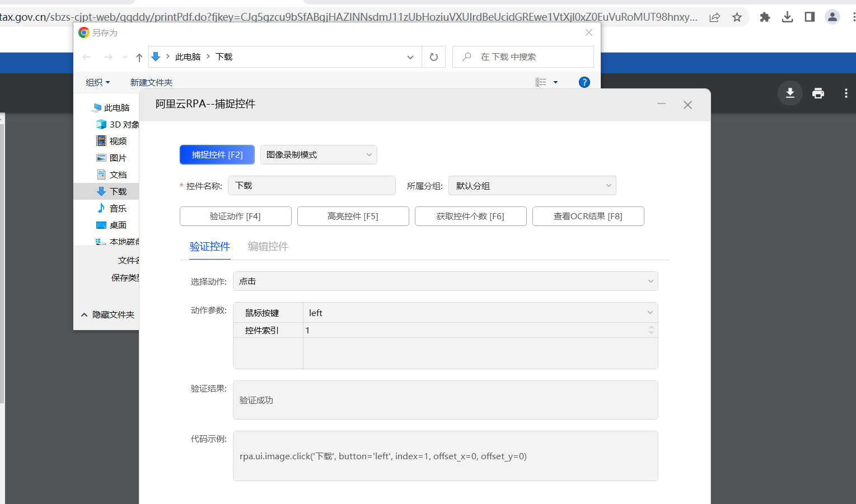856x504 pixels.
Task: Bookmark this page with the star icon
Action: coord(737,17)
